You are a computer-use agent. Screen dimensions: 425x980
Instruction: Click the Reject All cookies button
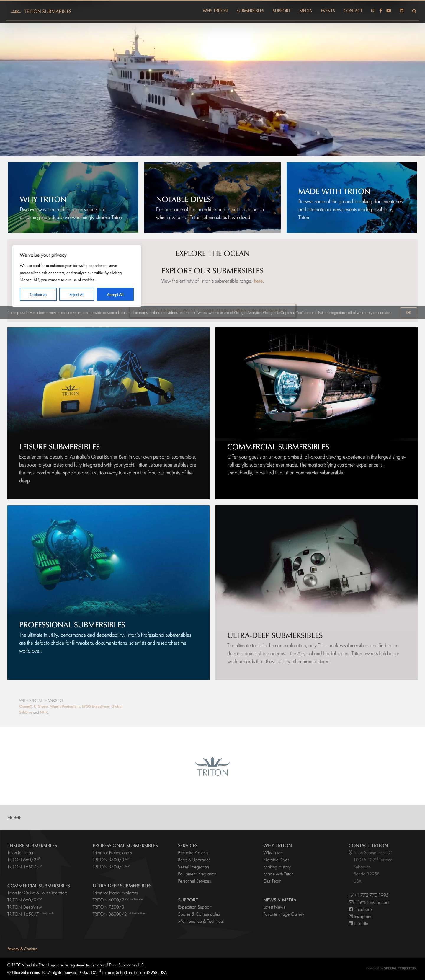click(x=77, y=294)
